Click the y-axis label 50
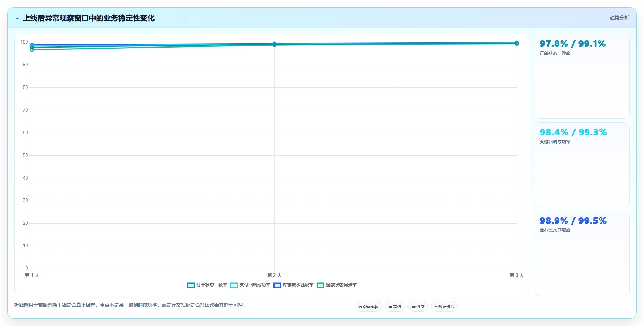This screenshot has width=644, height=326. tap(25, 155)
